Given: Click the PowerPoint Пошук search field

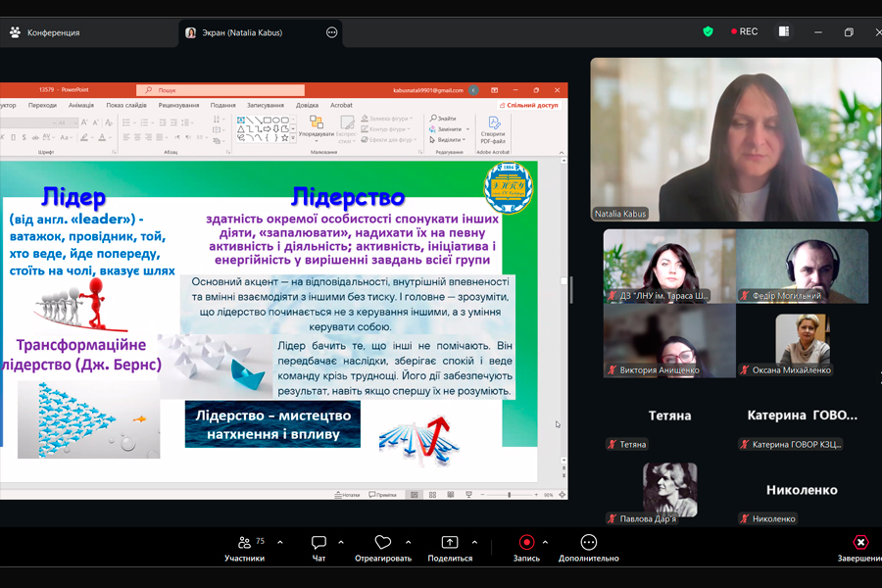Looking at the screenshot, I should click(x=220, y=90).
